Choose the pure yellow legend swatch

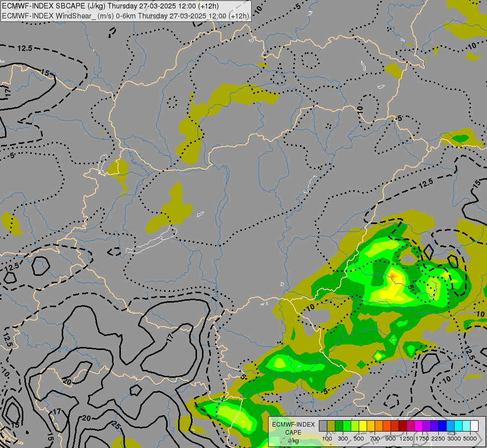(363, 426)
